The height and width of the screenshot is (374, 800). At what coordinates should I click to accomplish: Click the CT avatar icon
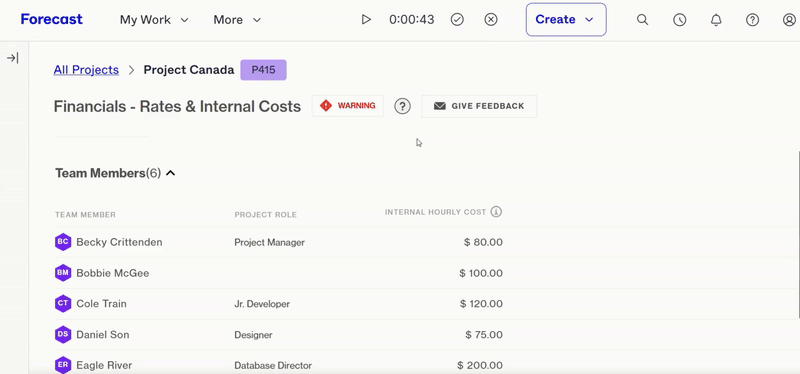coord(63,304)
